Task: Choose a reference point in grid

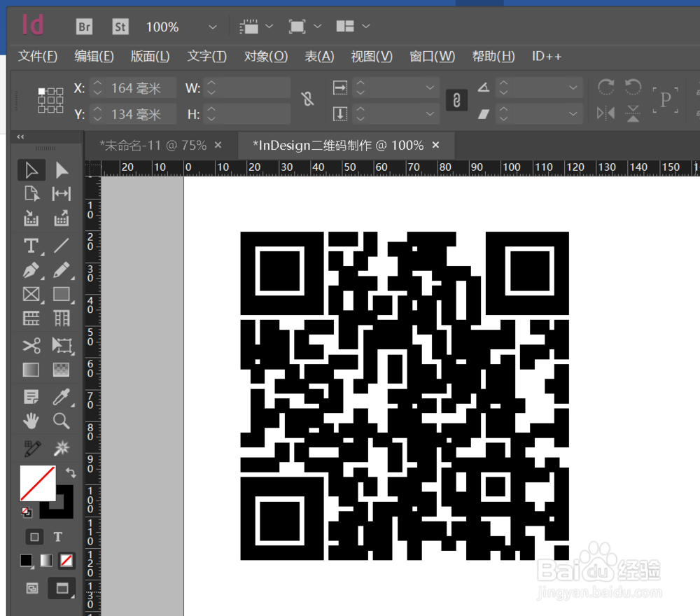Action: 50,100
